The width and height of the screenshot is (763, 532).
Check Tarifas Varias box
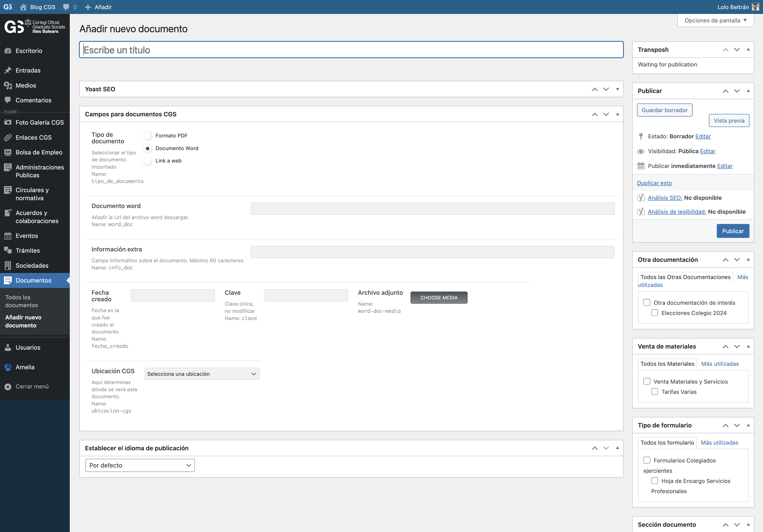[x=655, y=391]
